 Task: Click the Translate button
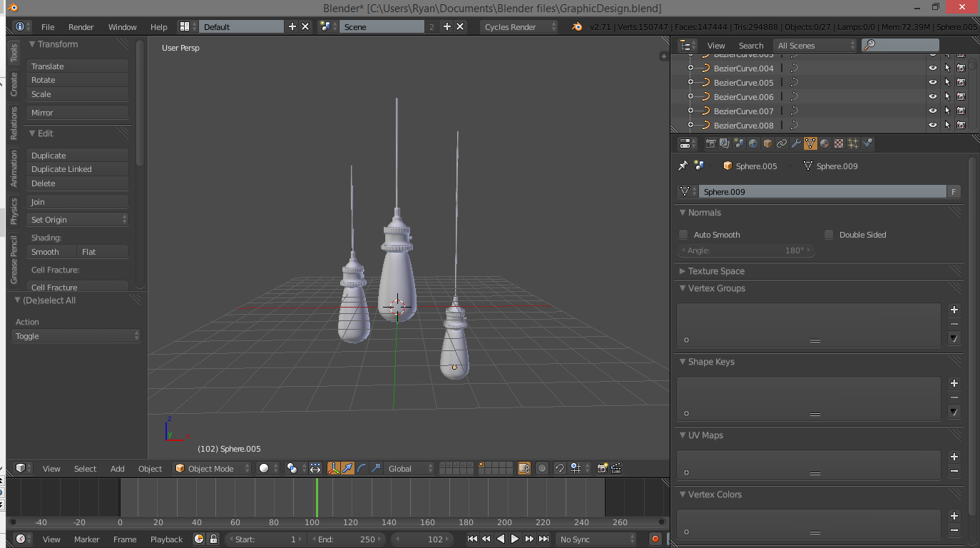pos(78,66)
